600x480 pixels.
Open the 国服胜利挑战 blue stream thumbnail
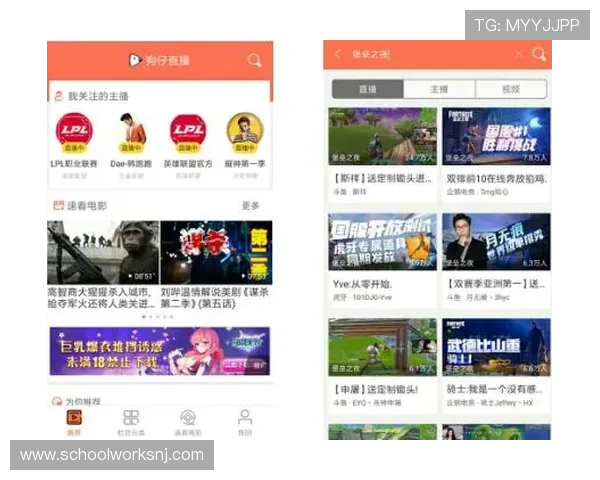click(x=496, y=136)
